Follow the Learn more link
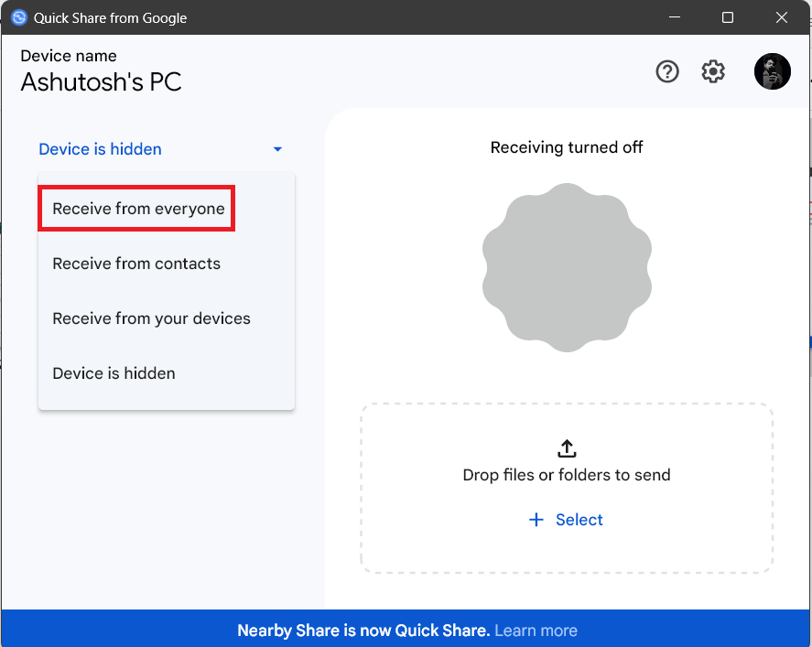The width and height of the screenshot is (812, 647). (x=536, y=631)
